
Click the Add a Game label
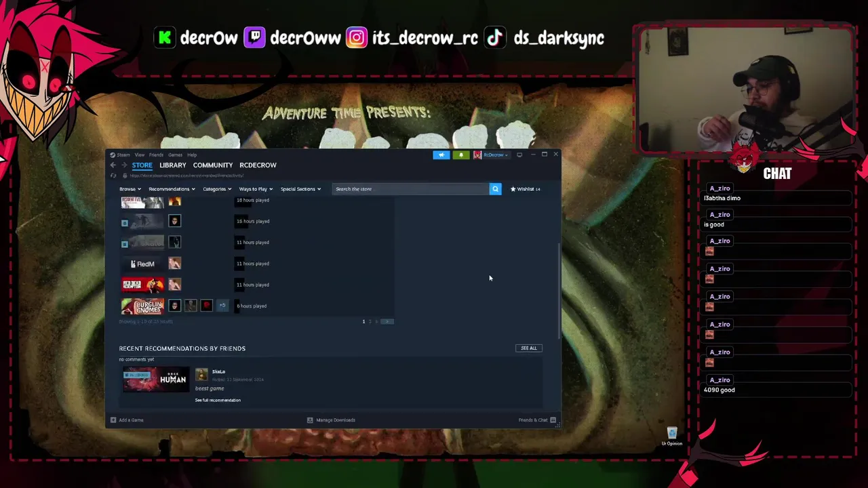[131, 420]
